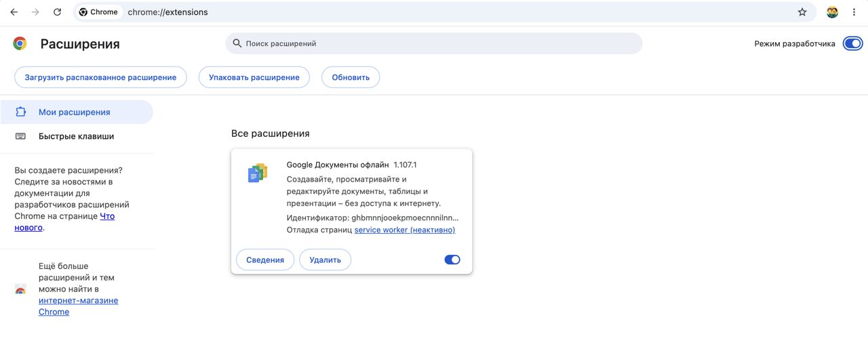This screenshot has width=868, height=347.
Task: Click the keyboard icon next to Быстрые клавиши
Action: [x=21, y=136]
